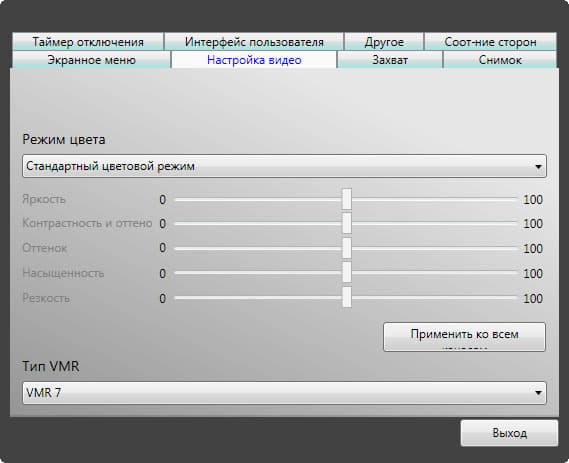Open the Стандартный цветовой режим combo box
Viewport: 569px width, 463px height.
click(284, 166)
